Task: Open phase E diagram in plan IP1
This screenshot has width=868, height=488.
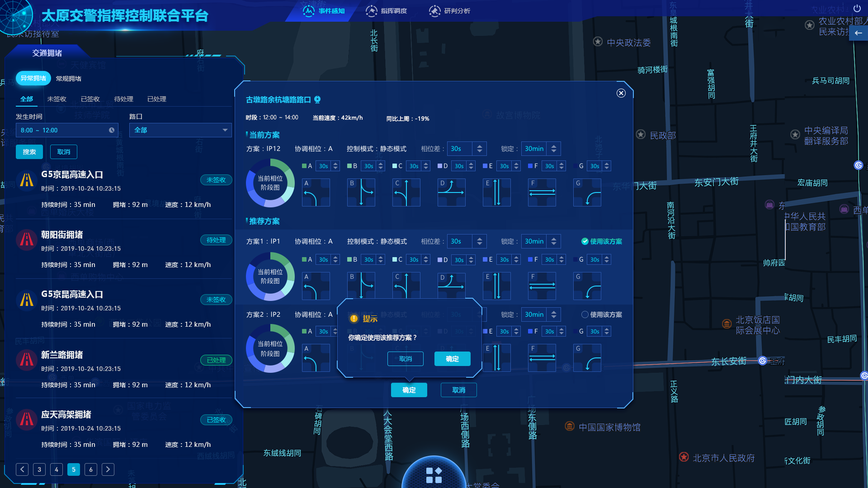Action: pyautogui.click(x=497, y=286)
